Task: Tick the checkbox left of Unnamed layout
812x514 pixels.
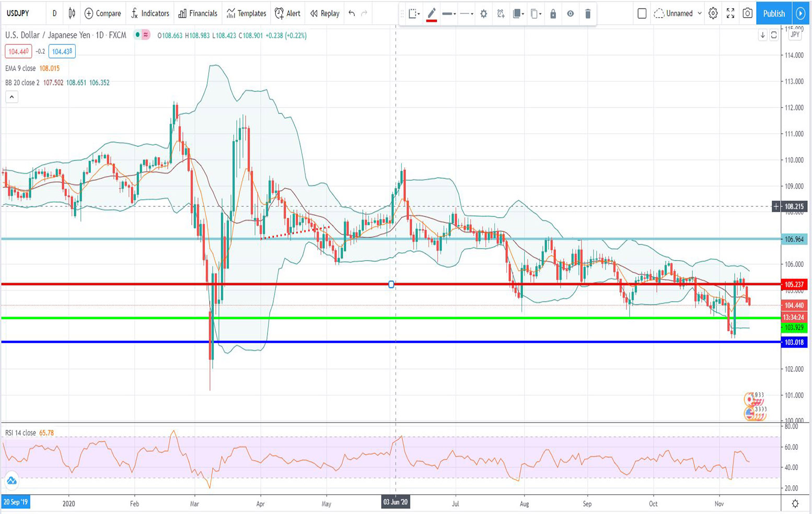Action: point(641,14)
